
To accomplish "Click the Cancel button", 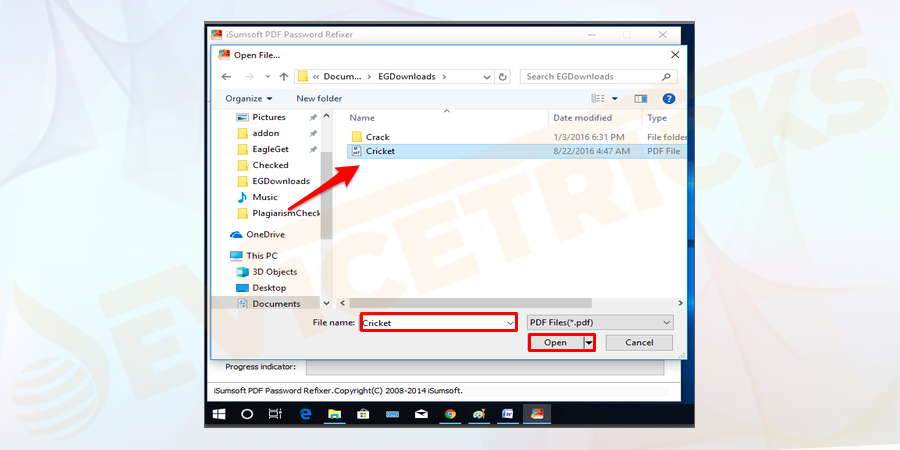I will (x=639, y=343).
